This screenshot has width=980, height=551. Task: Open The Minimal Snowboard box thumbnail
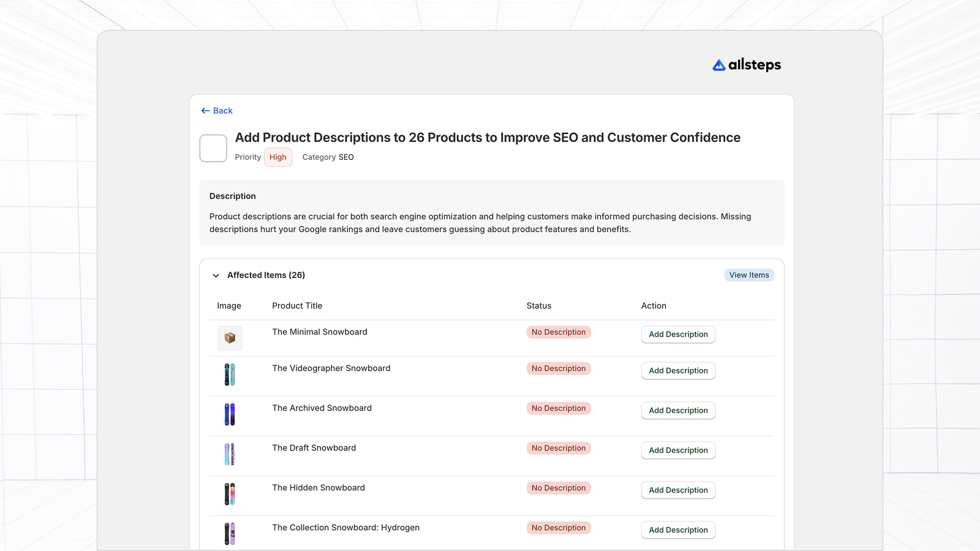click(230, 338)
